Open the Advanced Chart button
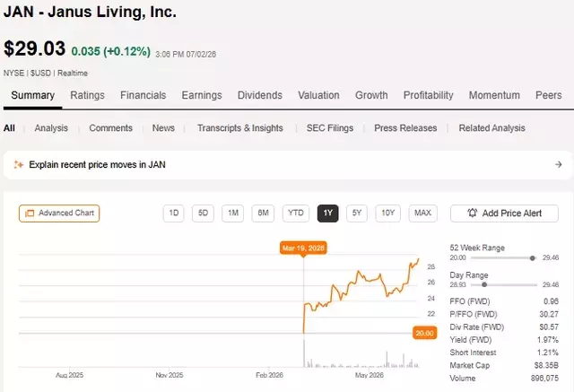The image size is (574, 392). [59, 213]
